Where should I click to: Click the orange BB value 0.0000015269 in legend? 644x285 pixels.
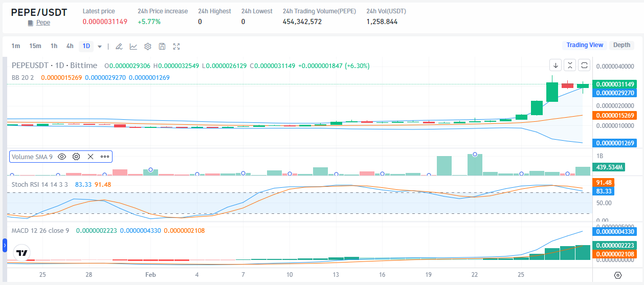click(x=61, y=77)
